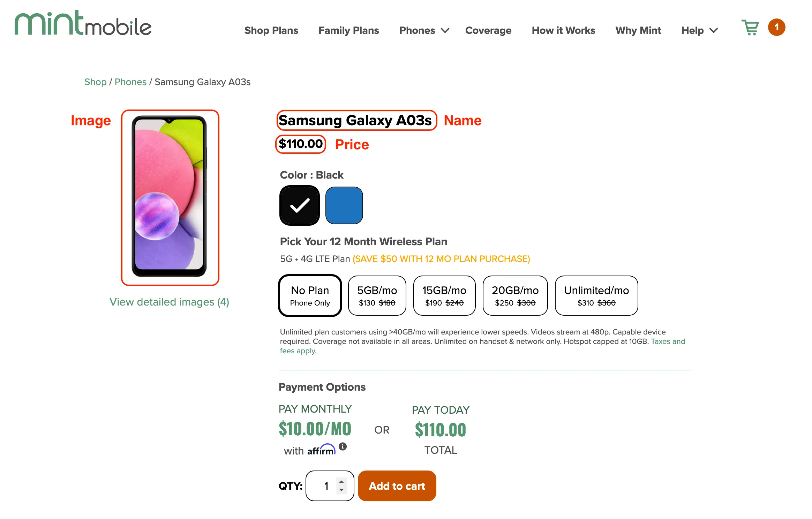The image size is (812, 519).
Task: Select the Black color swatch
Action: click(x=299, y=205)
